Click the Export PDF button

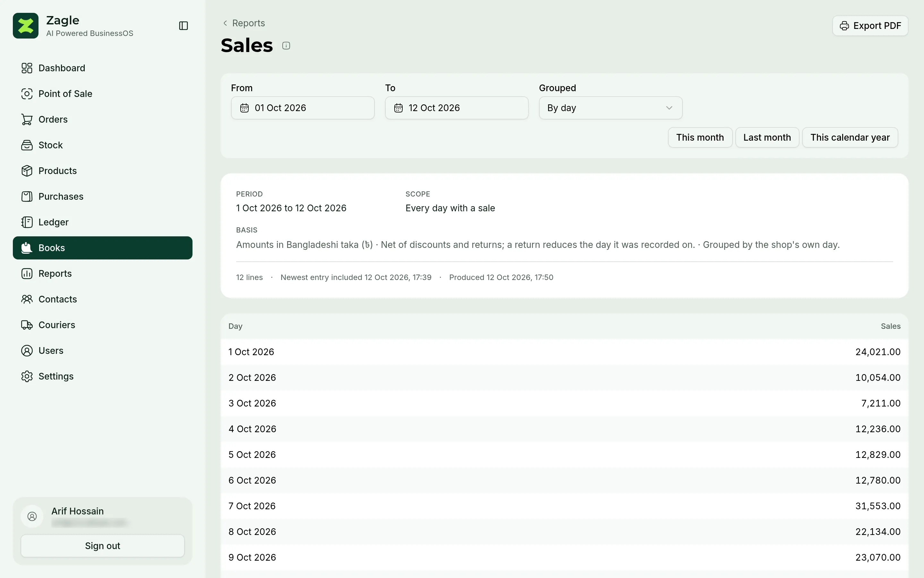click(870, 26)
